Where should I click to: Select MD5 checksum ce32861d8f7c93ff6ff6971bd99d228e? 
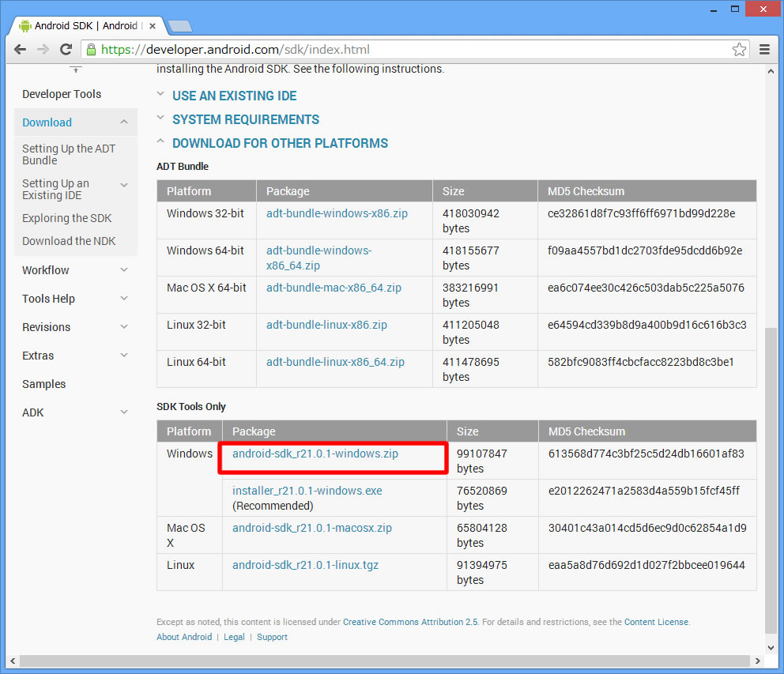641,213
